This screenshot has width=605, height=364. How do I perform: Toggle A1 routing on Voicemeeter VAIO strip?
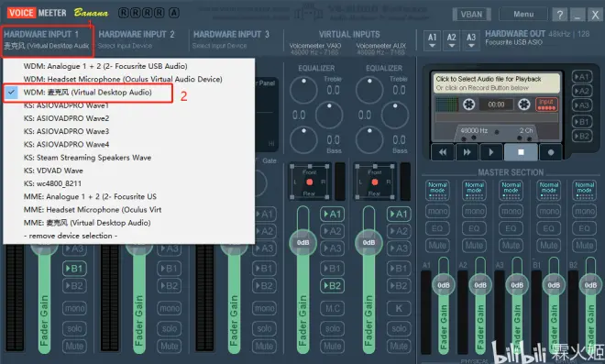click(x=332, y=214)
